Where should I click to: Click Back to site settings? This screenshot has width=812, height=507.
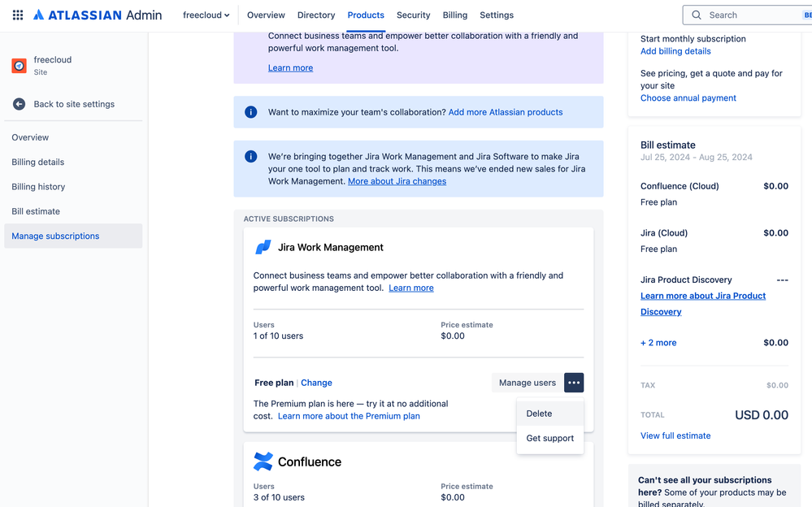pos(74,104)
